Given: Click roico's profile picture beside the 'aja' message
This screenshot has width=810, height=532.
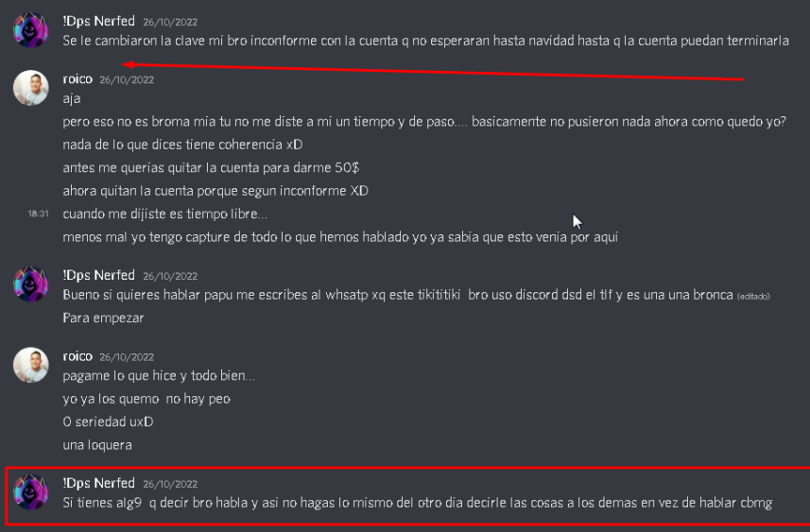Looking at the screenshot, I should click(x=30, y=88).
